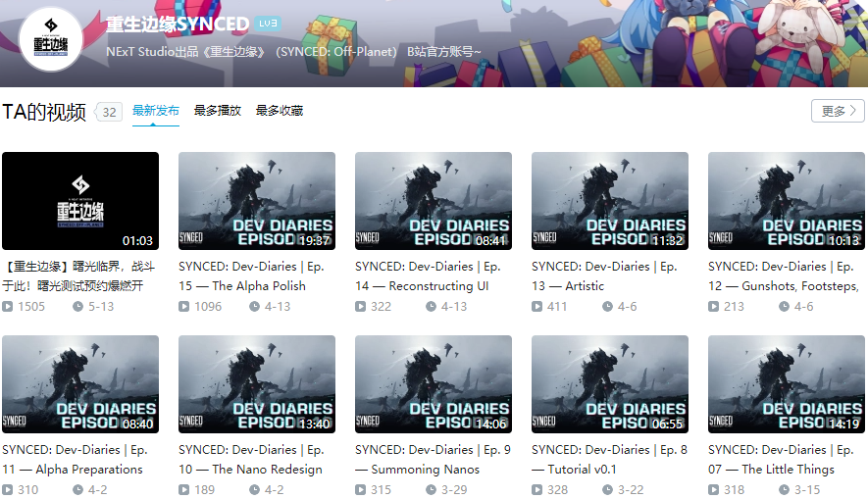Open the Episode 10 thumbnail with duration 13:40
This screenshot has height=499, width=868.
tap(257, 384)
